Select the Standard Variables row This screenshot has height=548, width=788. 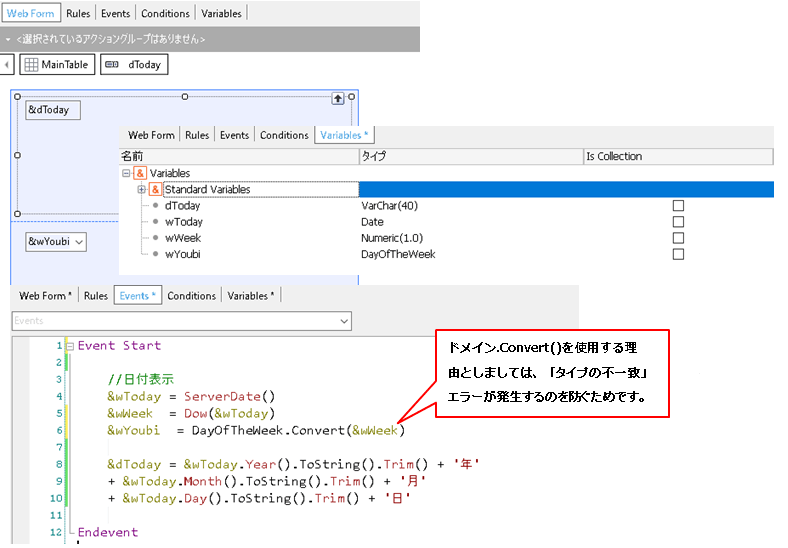point(446,190)
